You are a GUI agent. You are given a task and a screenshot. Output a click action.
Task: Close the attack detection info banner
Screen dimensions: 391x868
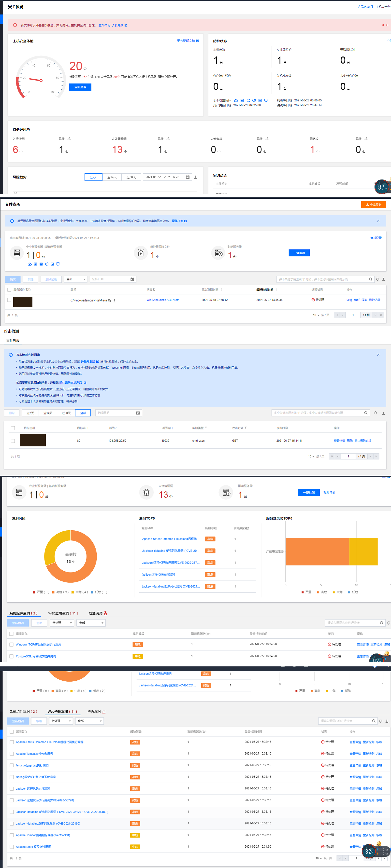[378, 355]
